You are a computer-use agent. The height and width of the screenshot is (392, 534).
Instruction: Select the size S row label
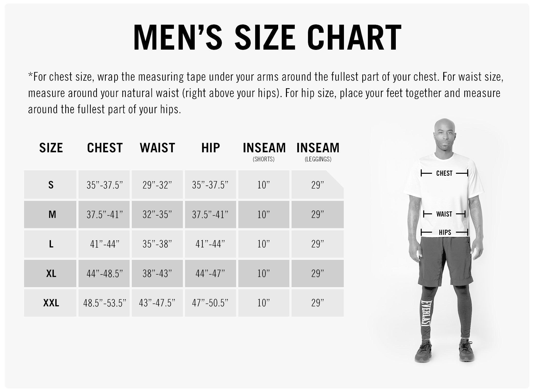tap(50, 185)
